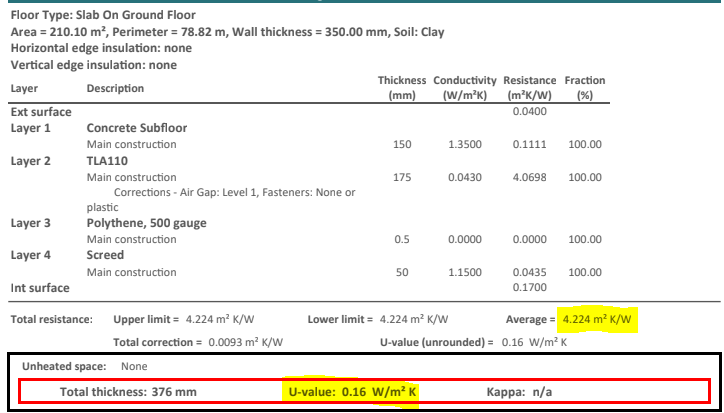Click the 'Thickness (mm)' column header
The width and height of the screenshot is (724, 413).
tap(402, 88)
